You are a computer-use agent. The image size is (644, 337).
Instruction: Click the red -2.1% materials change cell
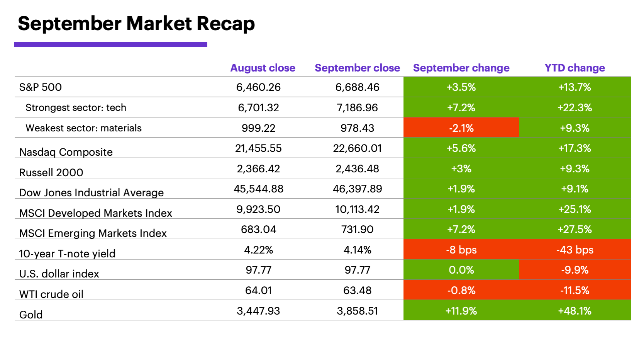tap(461, 128)
